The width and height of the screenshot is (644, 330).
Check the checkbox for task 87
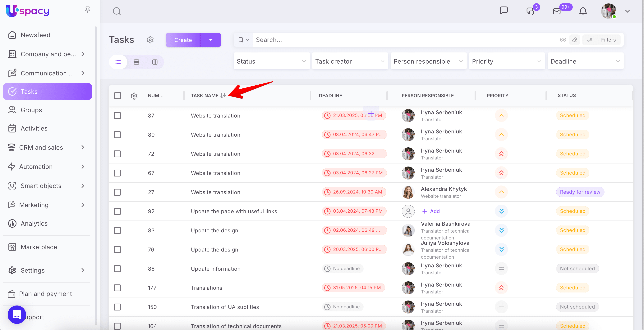[x=117, y=115]
